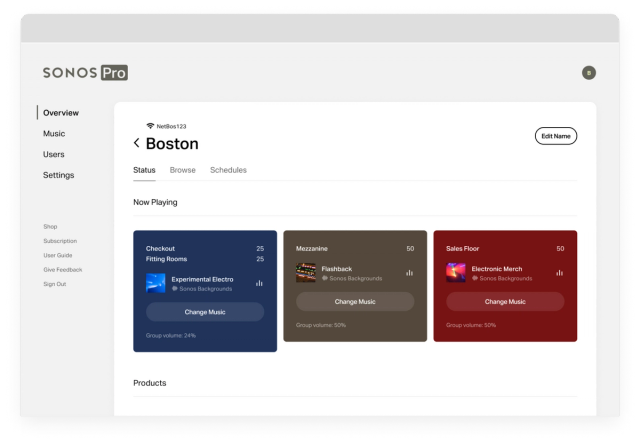Click the Mezzanine room name
This screenshot has height=444, width=640.
tap(311, 249)
